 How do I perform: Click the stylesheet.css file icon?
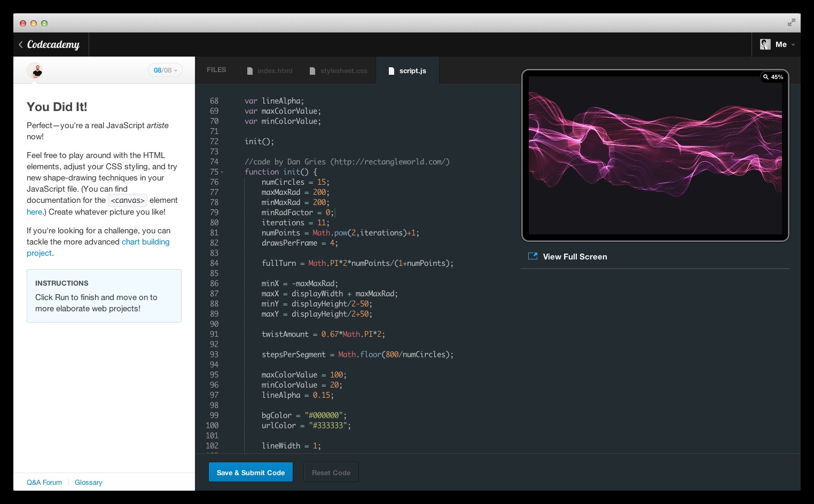click(312, 70)
